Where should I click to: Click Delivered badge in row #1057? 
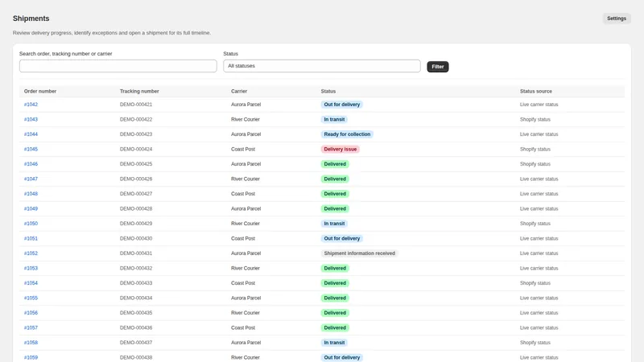tap(335, 328)
